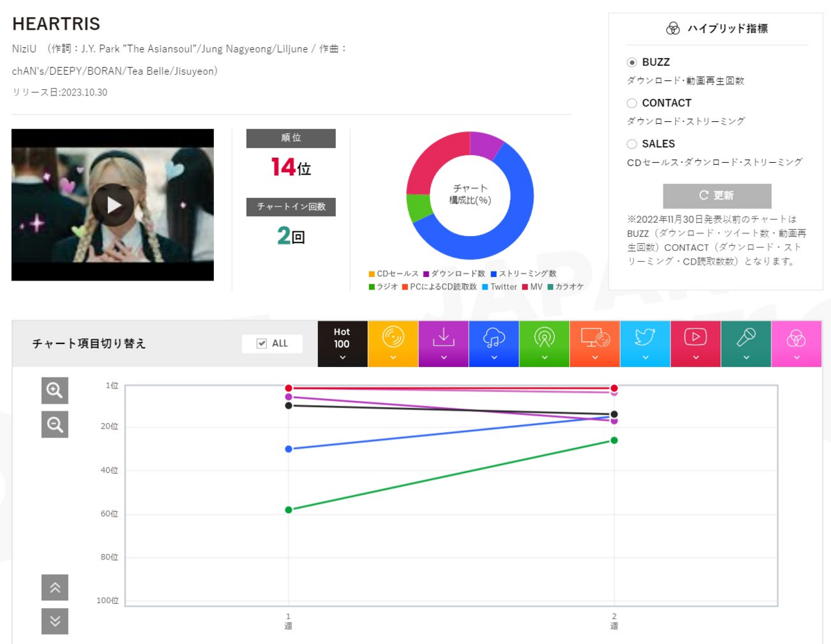Choose the SALES radio option
Viewport: 831px width, 644px height.
pyautogui.click(x=632, y=144)
